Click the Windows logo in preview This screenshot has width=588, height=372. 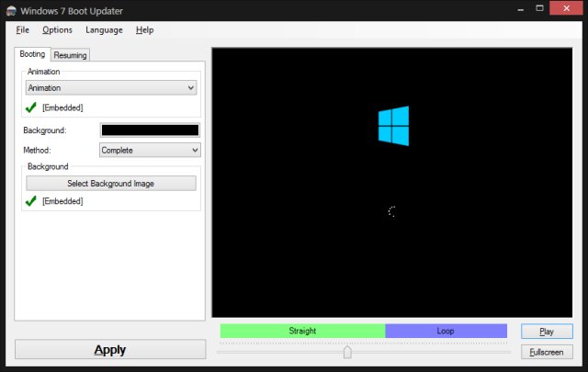click(393, 126)
